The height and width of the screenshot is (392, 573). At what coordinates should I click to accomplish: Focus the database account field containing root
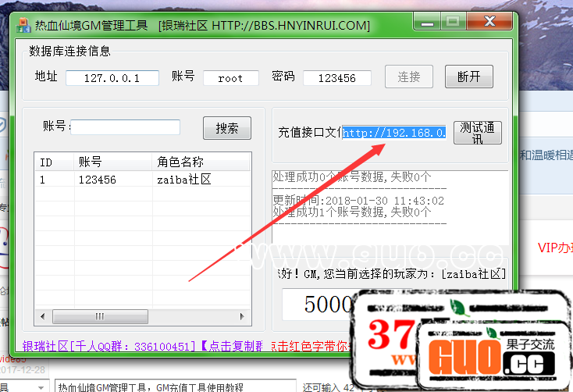click(230, 78)
